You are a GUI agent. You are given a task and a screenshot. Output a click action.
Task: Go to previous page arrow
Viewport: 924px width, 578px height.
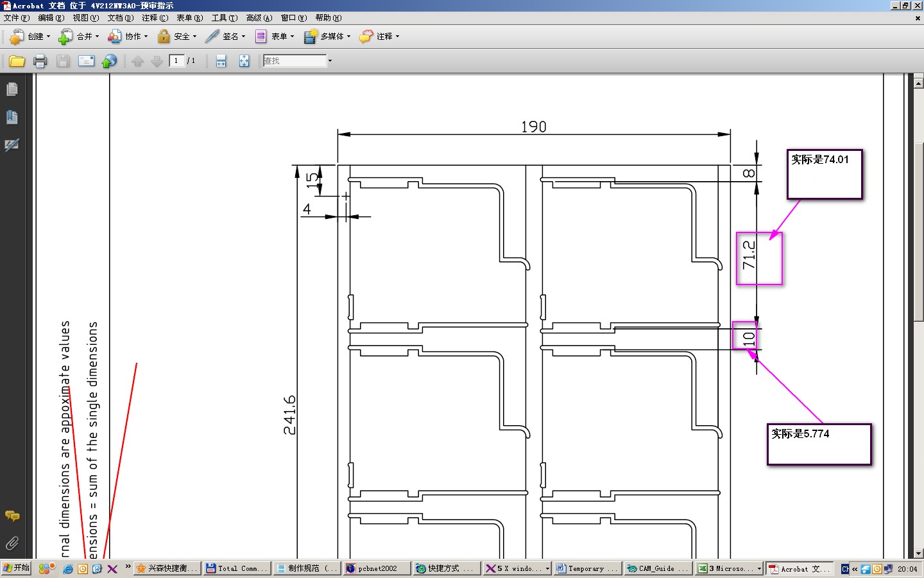point(137,61)
